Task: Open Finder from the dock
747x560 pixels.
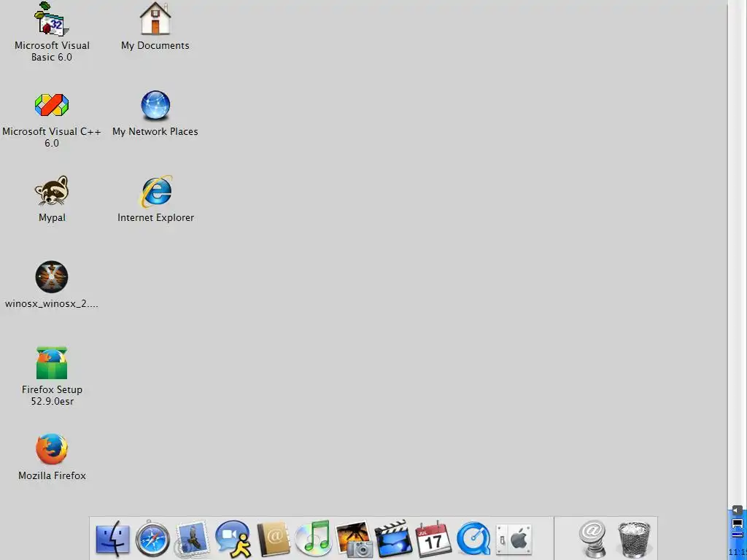Action: coord(112,539)
